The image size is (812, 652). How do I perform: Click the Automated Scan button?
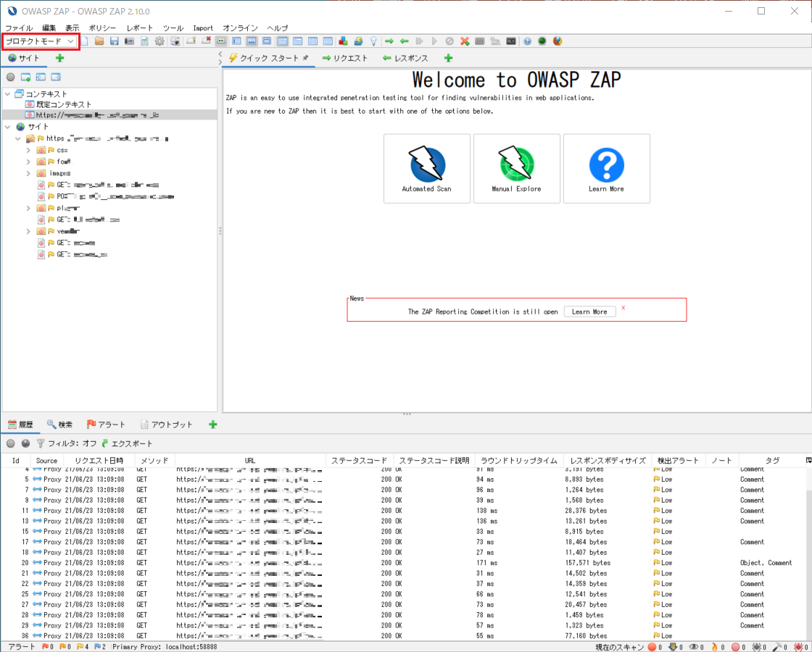coord(427,169)
